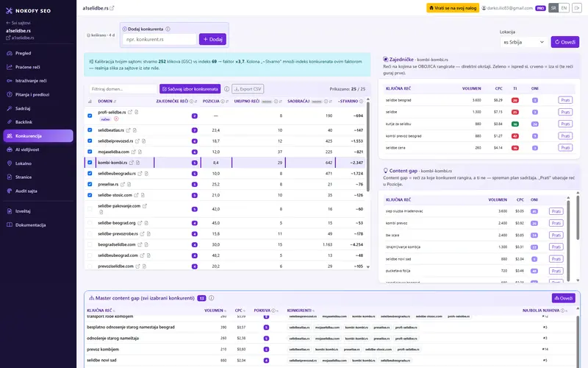Open external link icon for kombi-kombi.rs

tap(132, 163)
